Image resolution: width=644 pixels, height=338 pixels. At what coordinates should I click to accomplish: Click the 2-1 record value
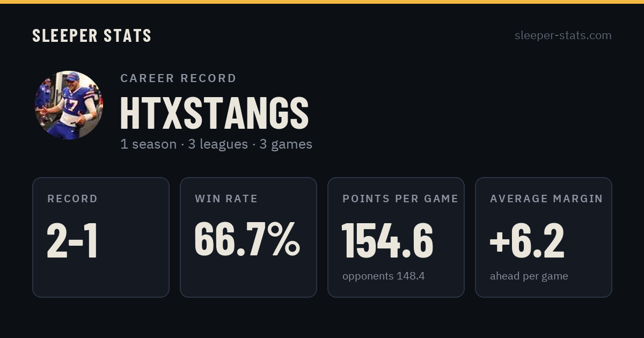(x=72, y=241)
